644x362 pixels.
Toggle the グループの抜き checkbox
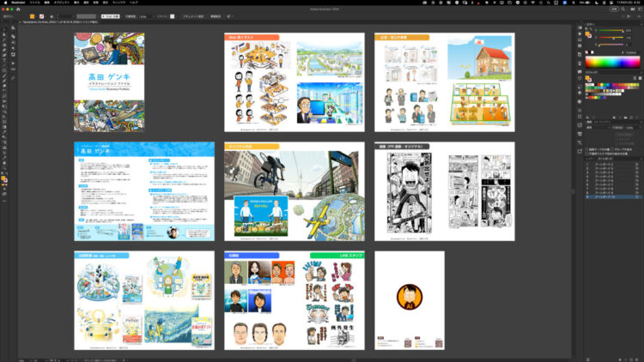coord(611,149)
